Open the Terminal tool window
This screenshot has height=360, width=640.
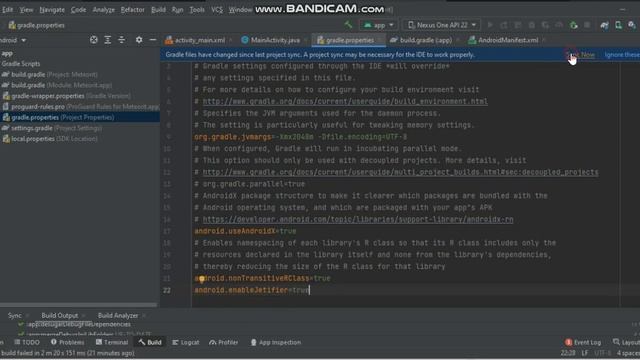(112, 342)
